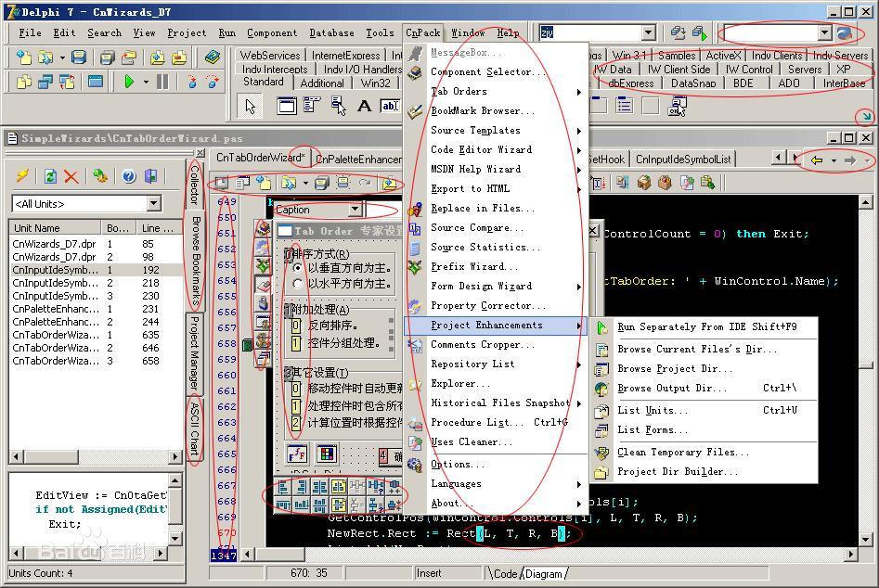Viewport: 879px width, 588px height.
Task: Toggle the reverse sorting checkbox
Action: (x=296, y=326)
